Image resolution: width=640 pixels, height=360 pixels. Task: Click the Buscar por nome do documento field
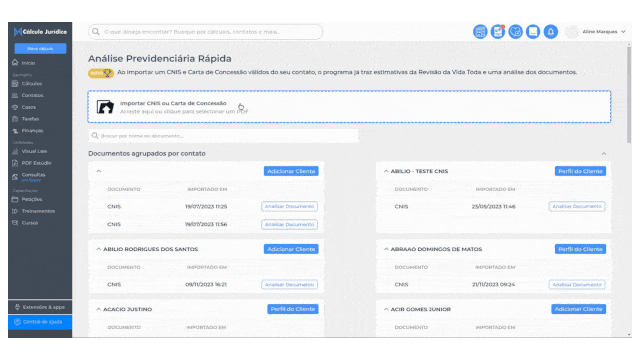click(x=223, y=136)
